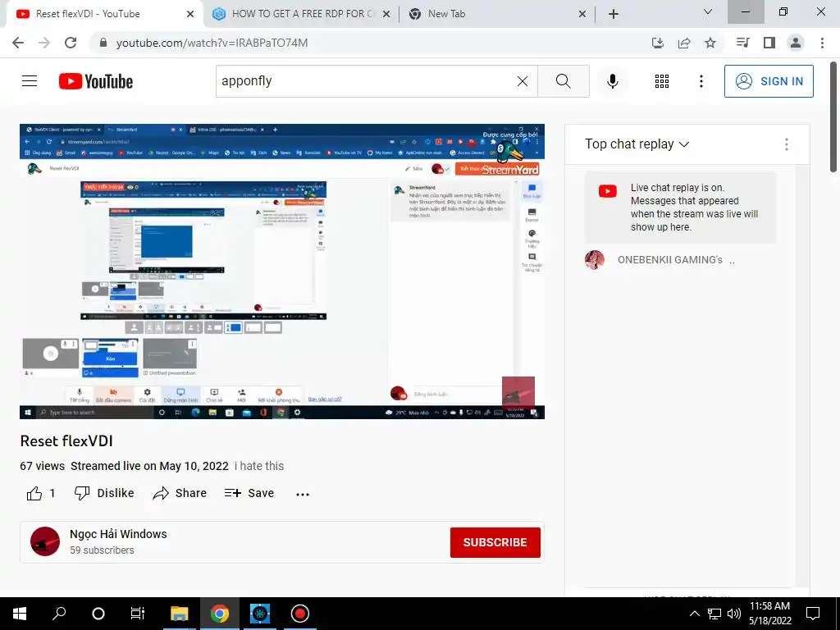The image size is (840, 630).
Task: Click the video player thumbnail area
Action: pyautogui.click(x=282, y=272)
